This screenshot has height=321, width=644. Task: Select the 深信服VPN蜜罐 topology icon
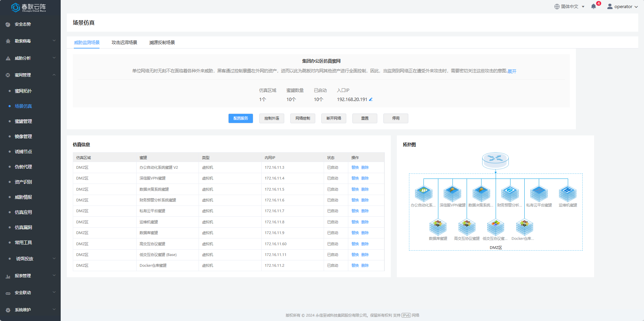[452, 194]
